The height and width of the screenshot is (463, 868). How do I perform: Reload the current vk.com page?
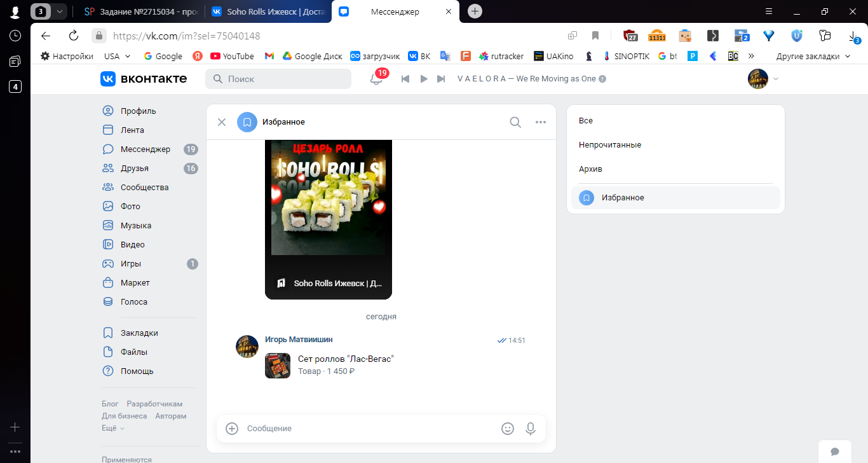74,36
